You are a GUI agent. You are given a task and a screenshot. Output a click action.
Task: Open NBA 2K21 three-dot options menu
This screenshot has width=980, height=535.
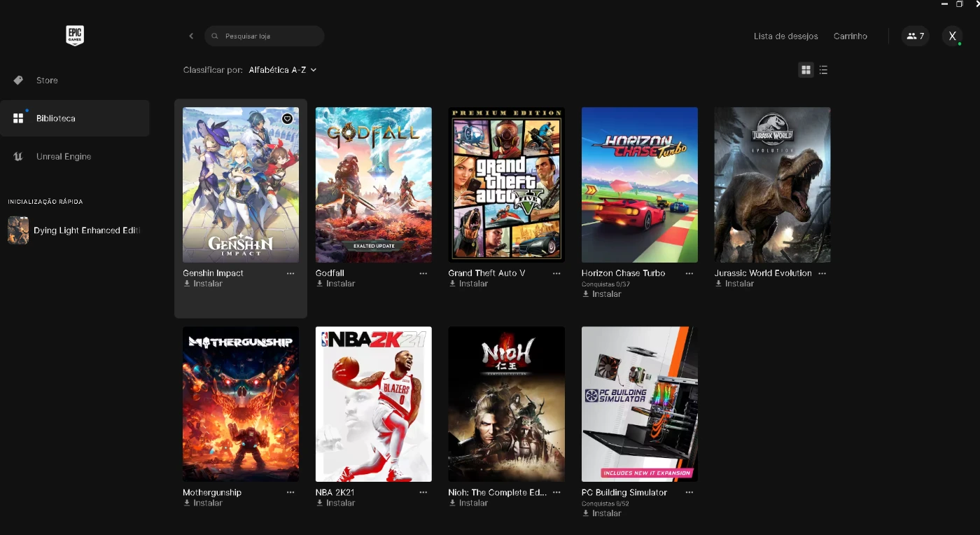click(423, 492)
